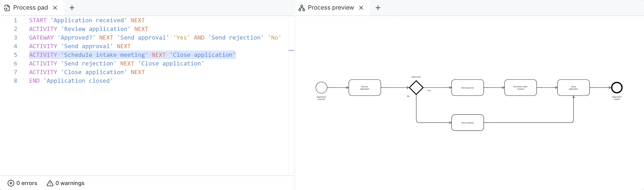Click the END keyword on line 8
The width and height of the screenshot is (644, 190).
(x=34, y=81)
